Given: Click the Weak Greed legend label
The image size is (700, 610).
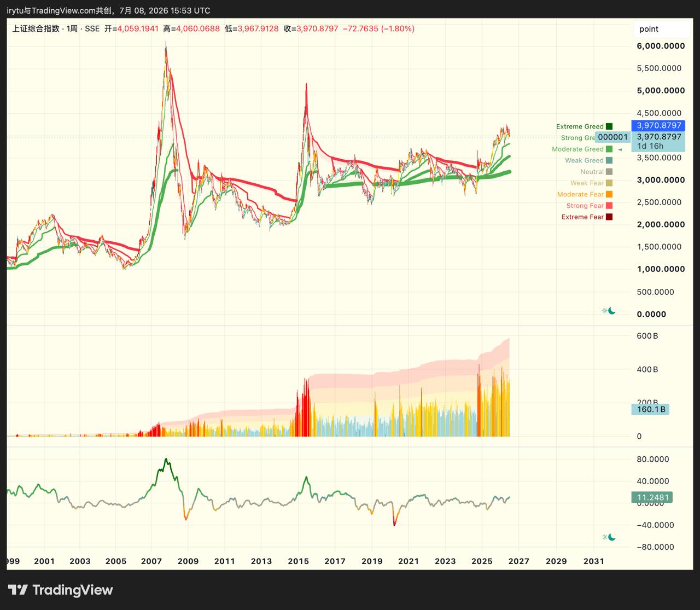Looking at the screenshot, I should [584, 160].
